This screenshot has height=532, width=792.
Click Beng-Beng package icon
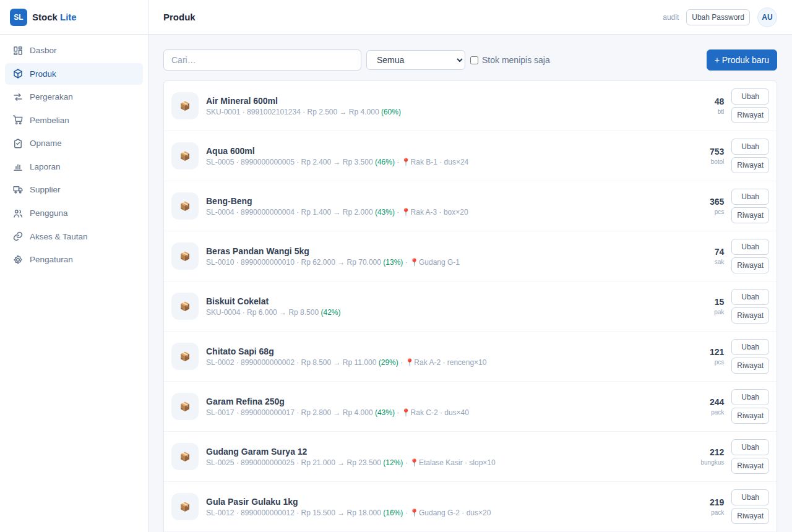[185, 206]
